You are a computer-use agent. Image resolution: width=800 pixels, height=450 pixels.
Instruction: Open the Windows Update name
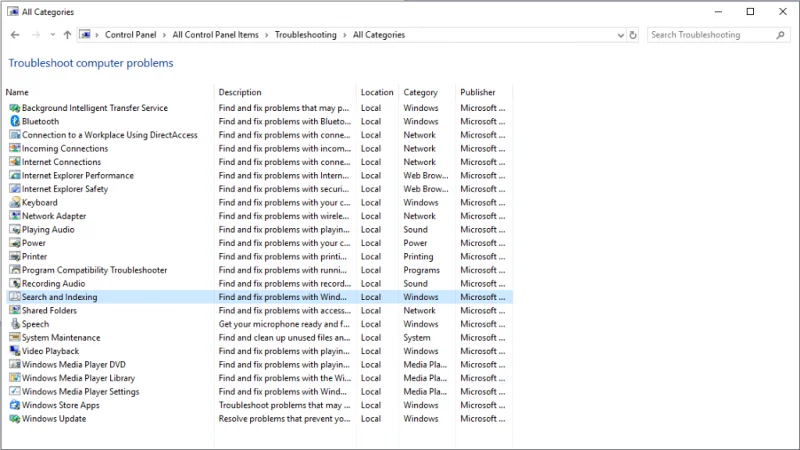pyautogui.click(x=54, y=418)
